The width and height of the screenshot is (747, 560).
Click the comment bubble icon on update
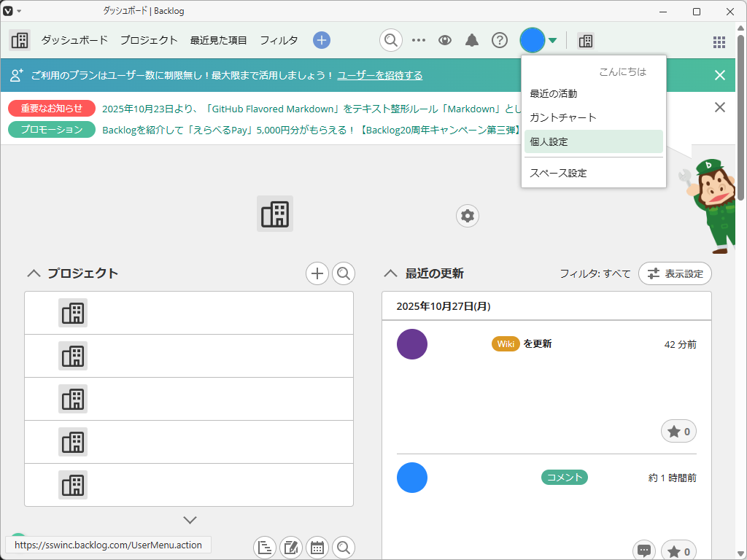tap(644, 551)
